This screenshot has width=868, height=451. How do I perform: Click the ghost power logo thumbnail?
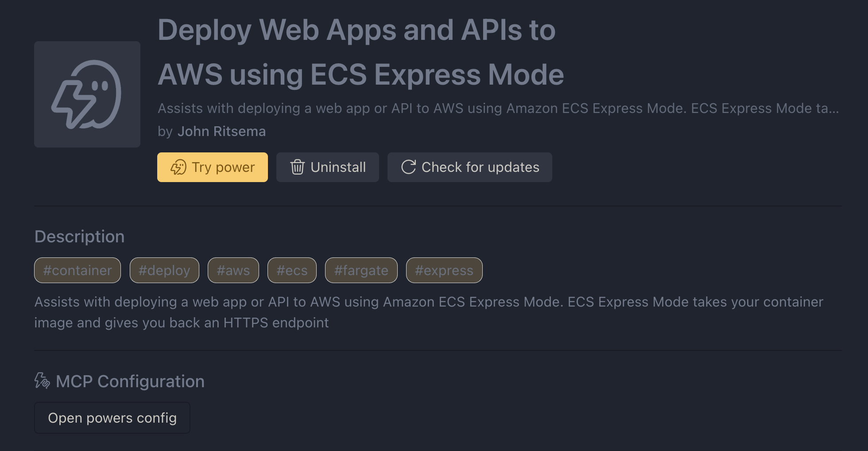point(87,94)
